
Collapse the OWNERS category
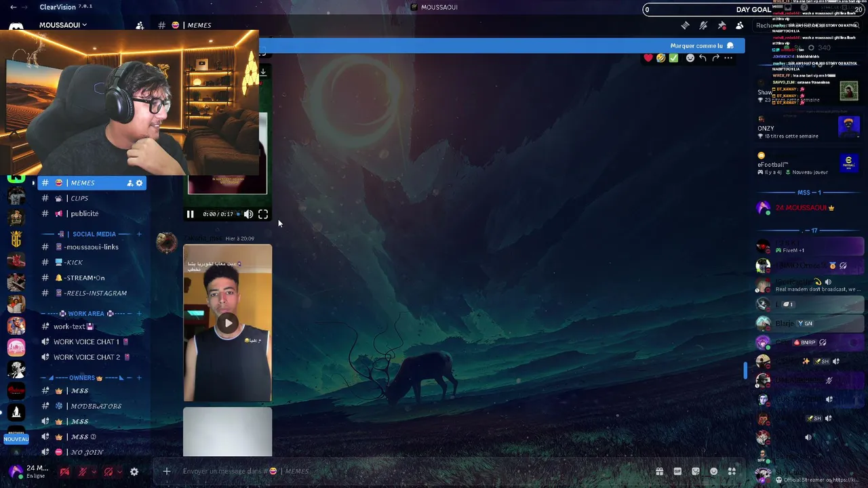(82, 378)
